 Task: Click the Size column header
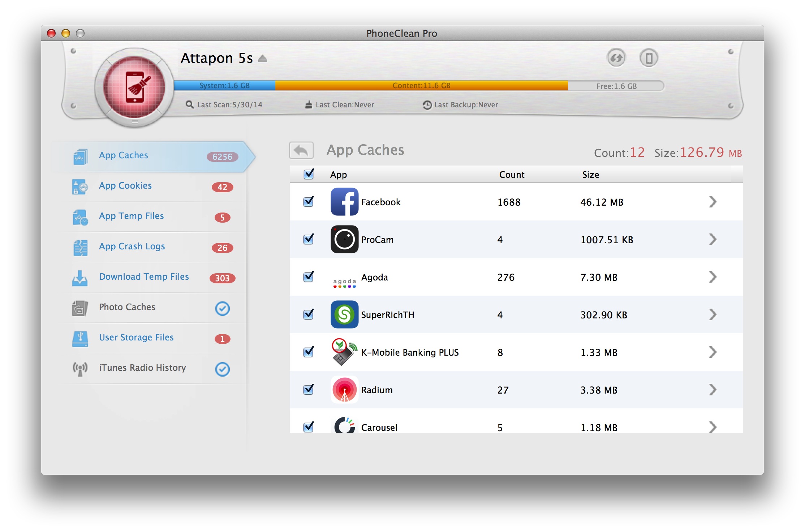click(590, 175)
